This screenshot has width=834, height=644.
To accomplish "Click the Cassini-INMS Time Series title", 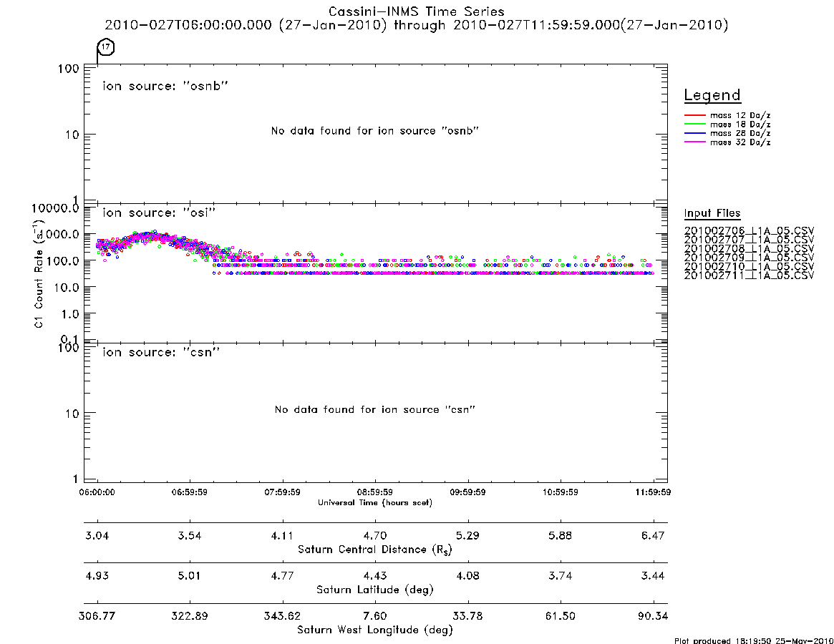I will tap(417, 11).
